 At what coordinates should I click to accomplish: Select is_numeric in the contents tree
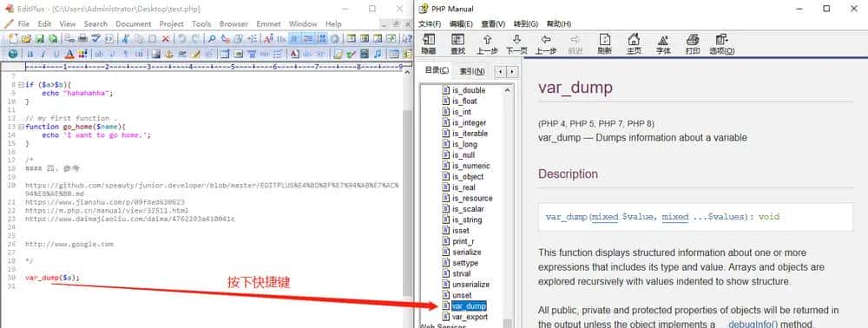point(471,166)
